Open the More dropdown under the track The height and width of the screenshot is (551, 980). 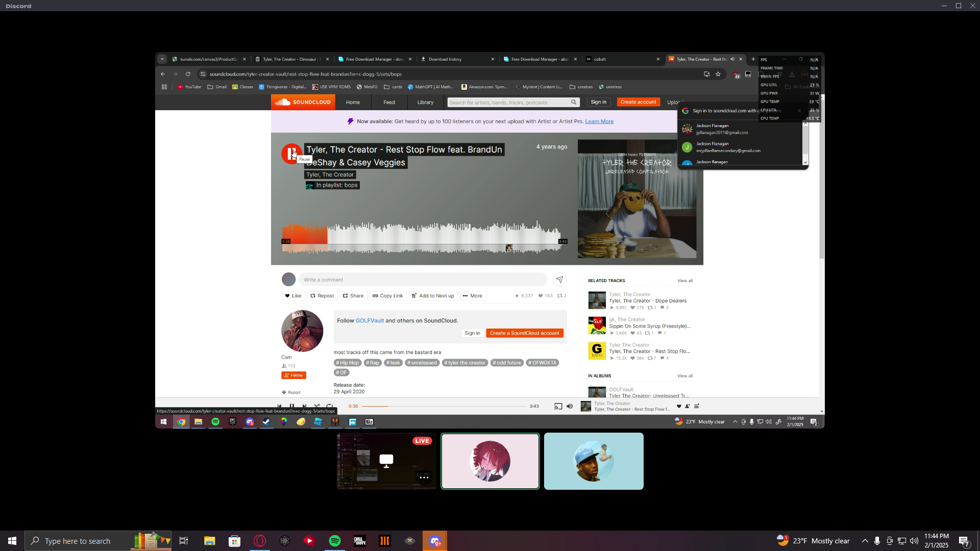[472, 296]
